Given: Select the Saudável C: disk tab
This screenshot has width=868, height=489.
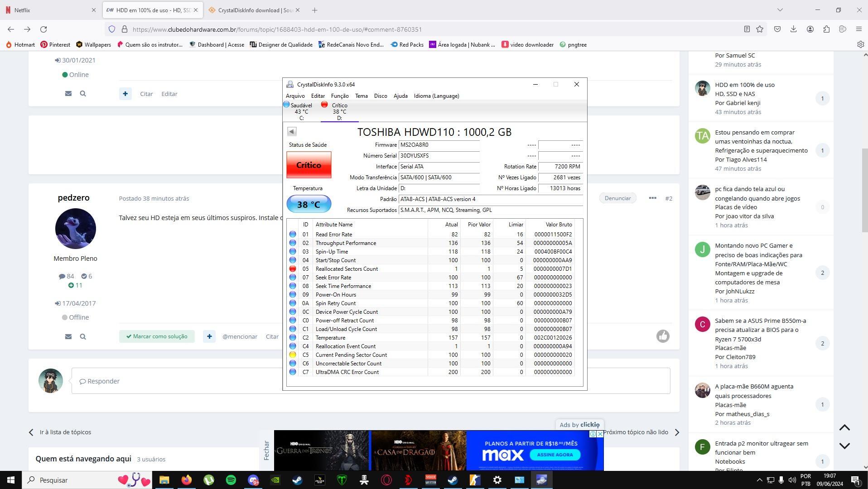Looking at the screenshot, I should coord(301,111).
